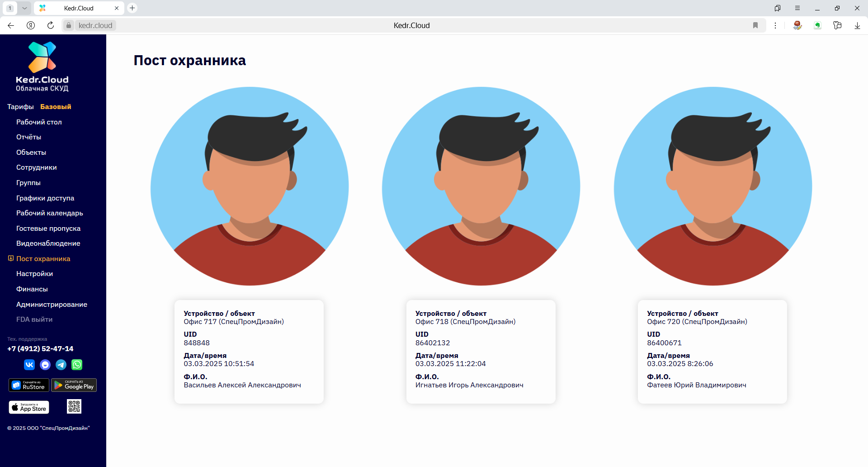Select the photo for Офис 718 card

coord(481,186)
